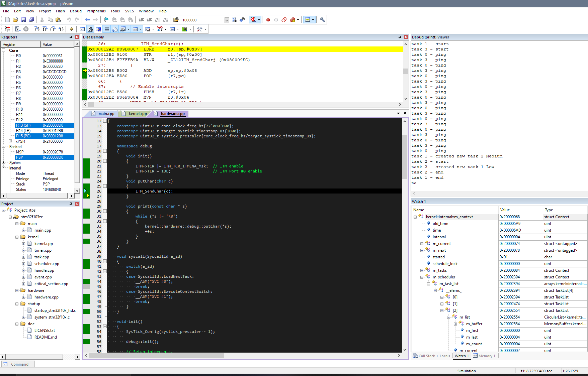
Task: Click Value column header in Registers
Action: (x=57, y=44)
